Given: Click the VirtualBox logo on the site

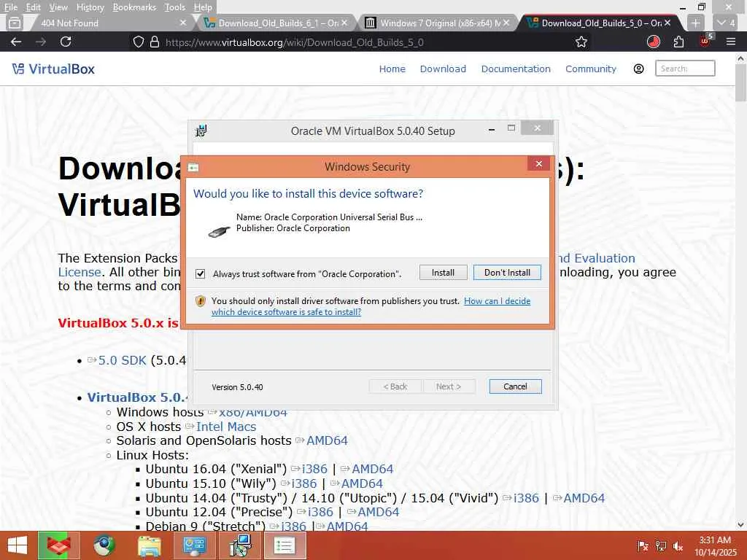Looking at the screenshot, I should tap(53, 69).
